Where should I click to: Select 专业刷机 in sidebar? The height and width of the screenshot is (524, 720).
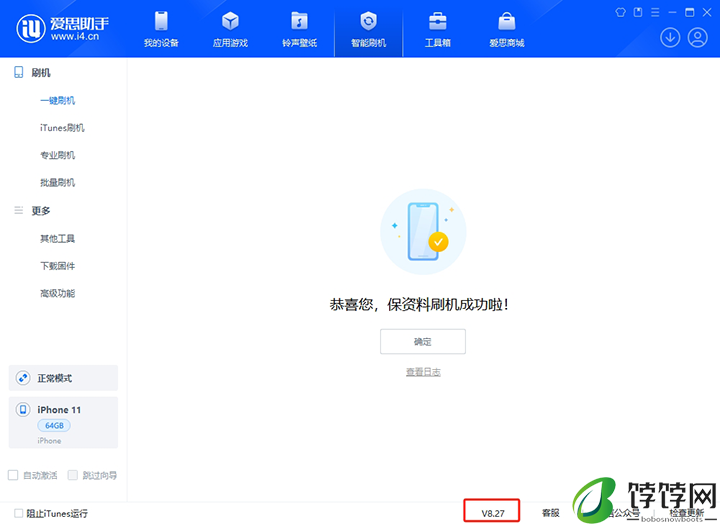(x=57, y=155)
